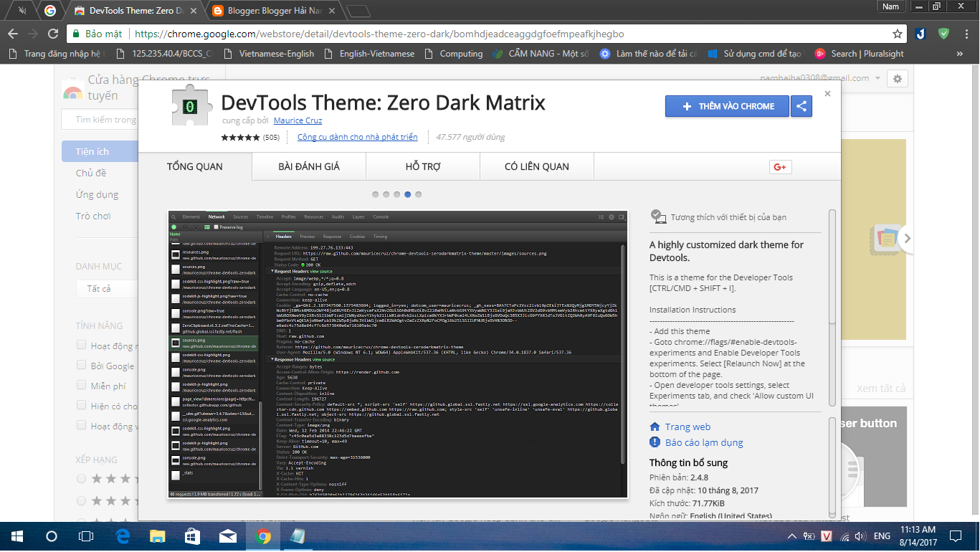Open the account email dropdown
The width and height of the screenshot is (980, 552).
(x=820, y=78)
